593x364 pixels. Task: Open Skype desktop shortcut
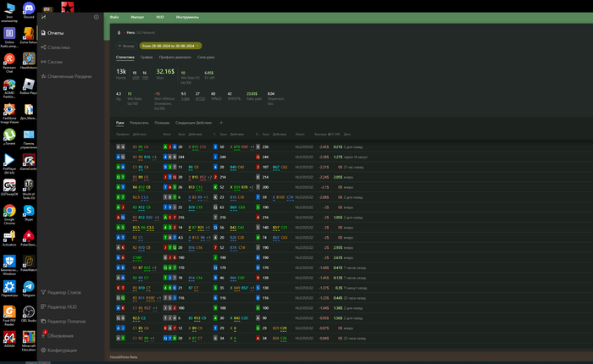point(29,212)
